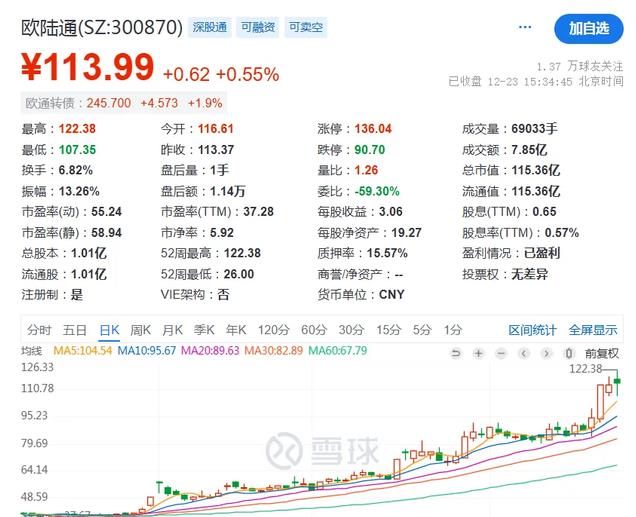Click the 均线 label
This screenshot has height=517, width=636.
click(31, 350)
